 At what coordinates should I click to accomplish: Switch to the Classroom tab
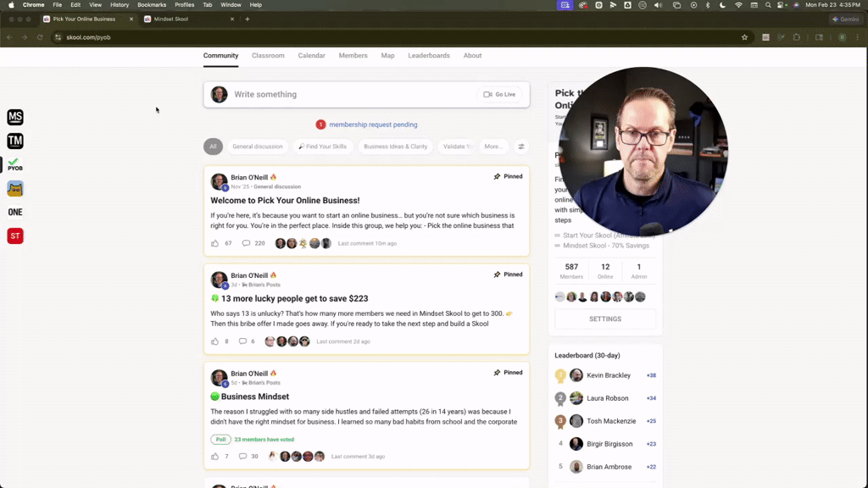[268, 55]
